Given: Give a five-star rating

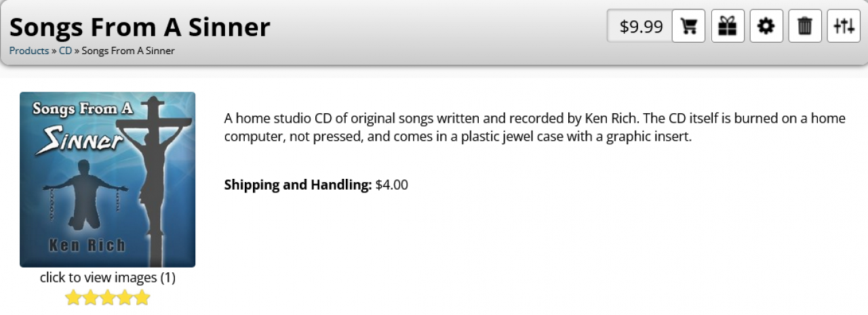Looking at the screenshot, I should pyautogui.click(x=142, y=298).
